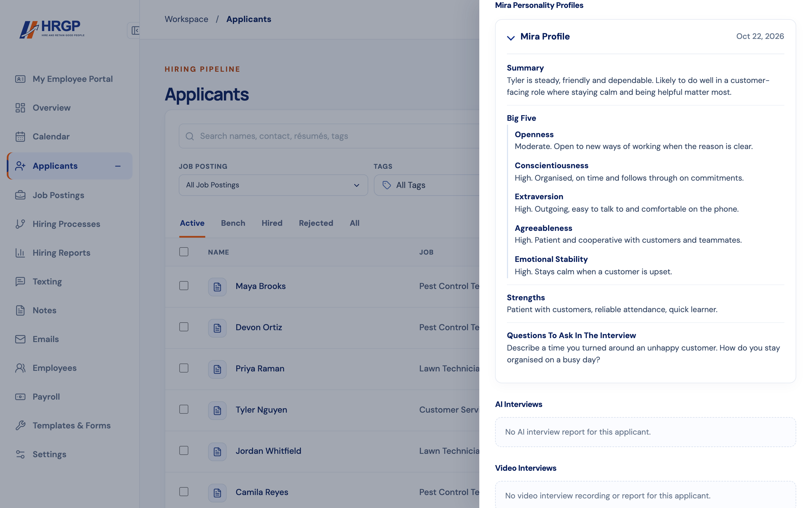Open Jordan Whitfield's résumé document icon

click(x=217, y=452)
